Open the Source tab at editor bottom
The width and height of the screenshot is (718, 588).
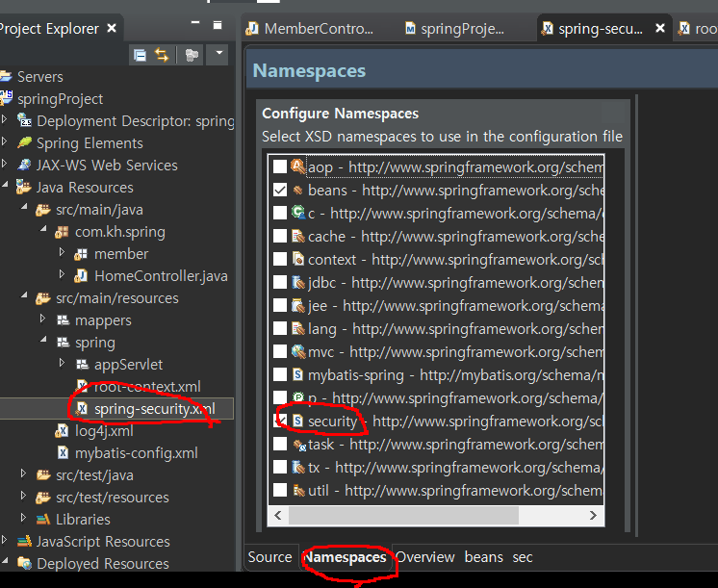point(269,557)
